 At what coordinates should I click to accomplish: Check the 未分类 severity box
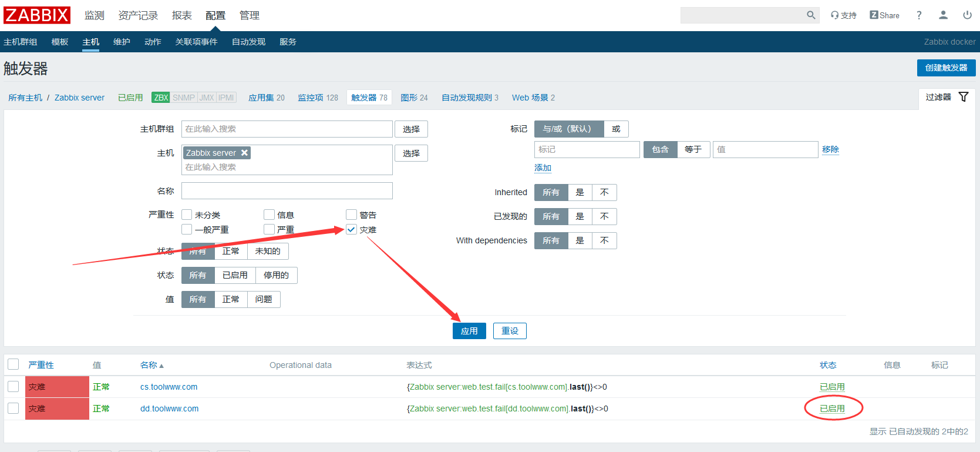pos(187,215)
